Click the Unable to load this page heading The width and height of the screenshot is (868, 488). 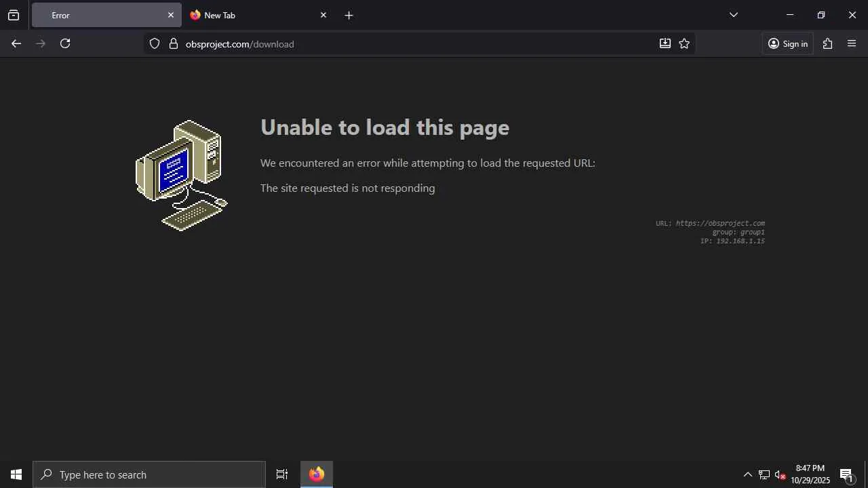coord(384,127)
